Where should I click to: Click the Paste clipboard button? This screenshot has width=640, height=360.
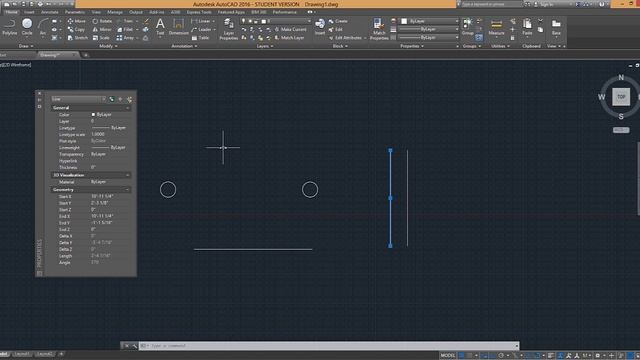pos(527,27)
